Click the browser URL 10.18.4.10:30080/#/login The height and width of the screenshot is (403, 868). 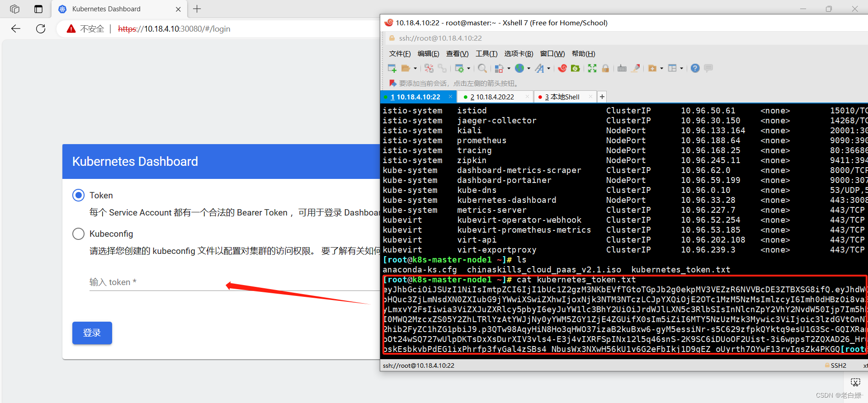coord(174,29)
